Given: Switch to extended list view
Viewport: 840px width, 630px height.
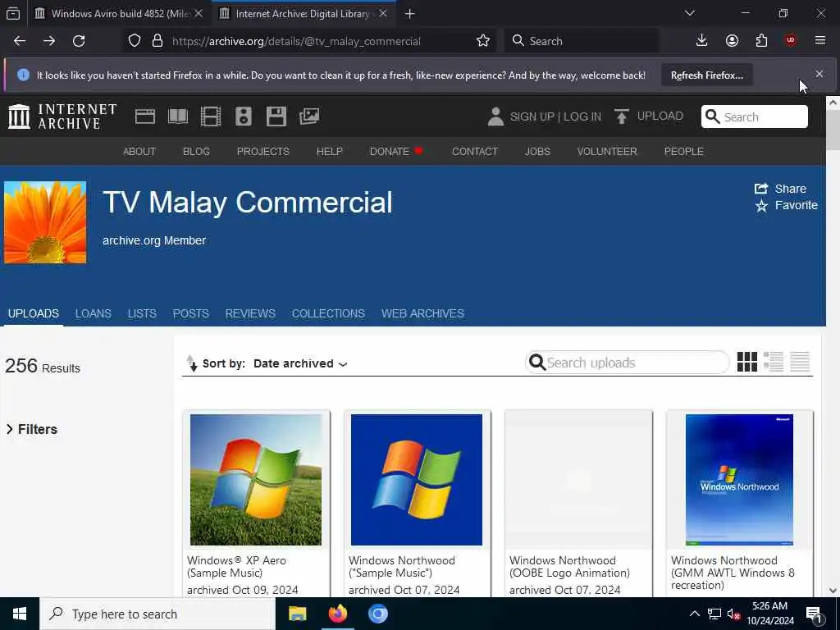Looking at the screenshot, I should pos(773,362).
